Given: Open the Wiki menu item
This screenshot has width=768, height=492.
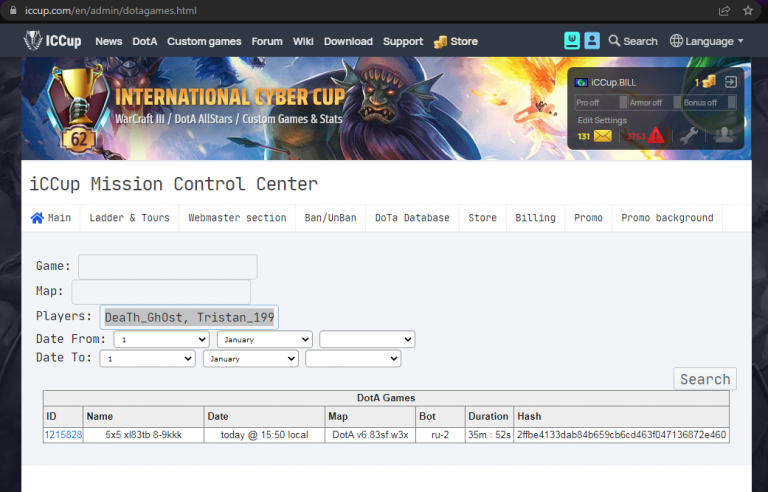Looking at the screenshot, I should (303, 41).
